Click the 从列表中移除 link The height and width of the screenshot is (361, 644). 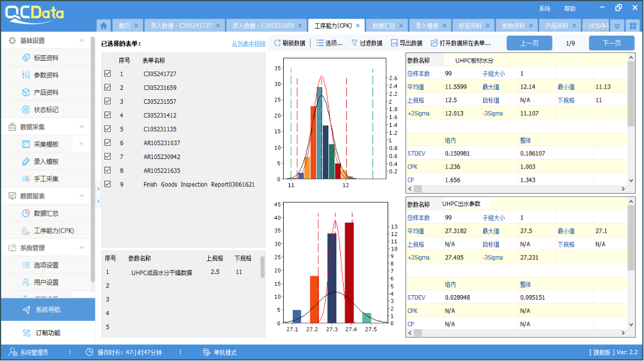249,44
